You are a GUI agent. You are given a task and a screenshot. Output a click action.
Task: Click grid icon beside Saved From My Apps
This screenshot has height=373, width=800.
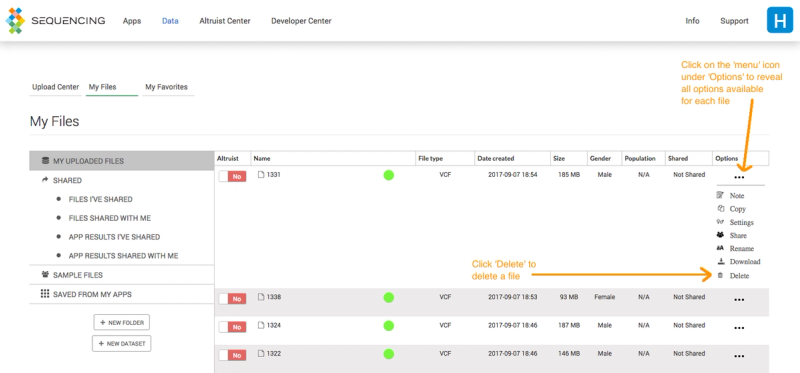[45, 294]
